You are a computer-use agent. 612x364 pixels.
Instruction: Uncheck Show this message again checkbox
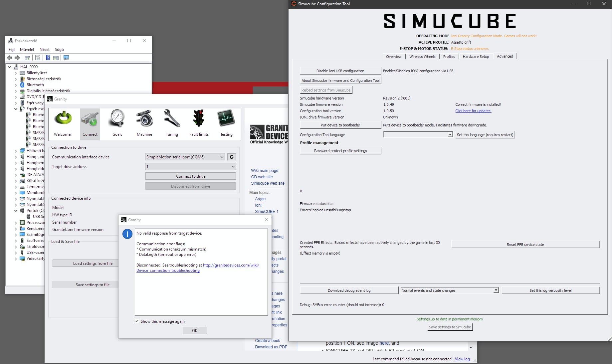[137, 321]
